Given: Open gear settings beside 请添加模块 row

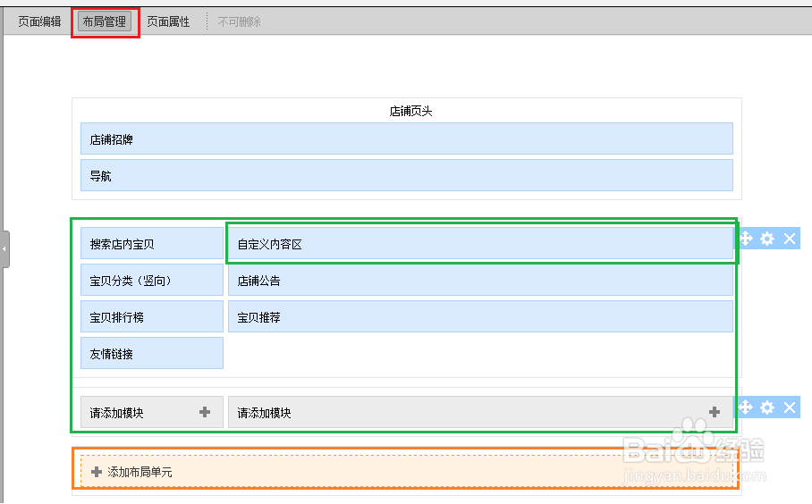Looking at the screenshot, I should click(767, 407).
